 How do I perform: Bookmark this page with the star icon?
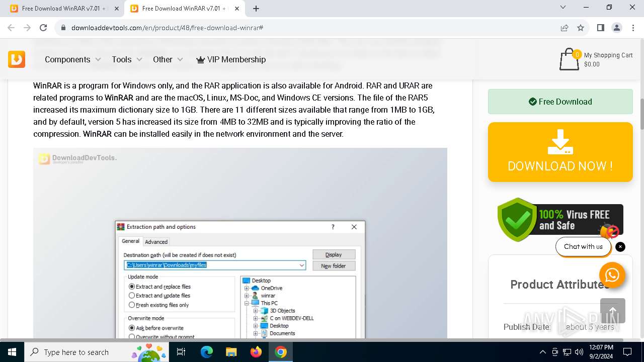[581, 28]
